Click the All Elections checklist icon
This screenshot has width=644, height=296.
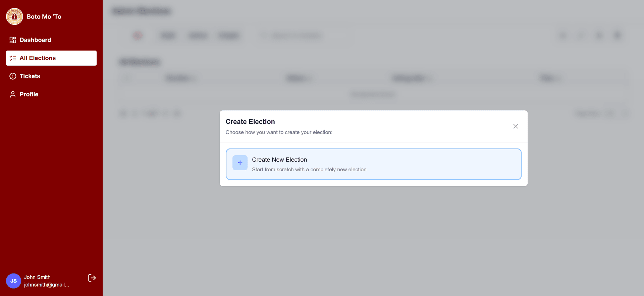click(x=13, y=58)
